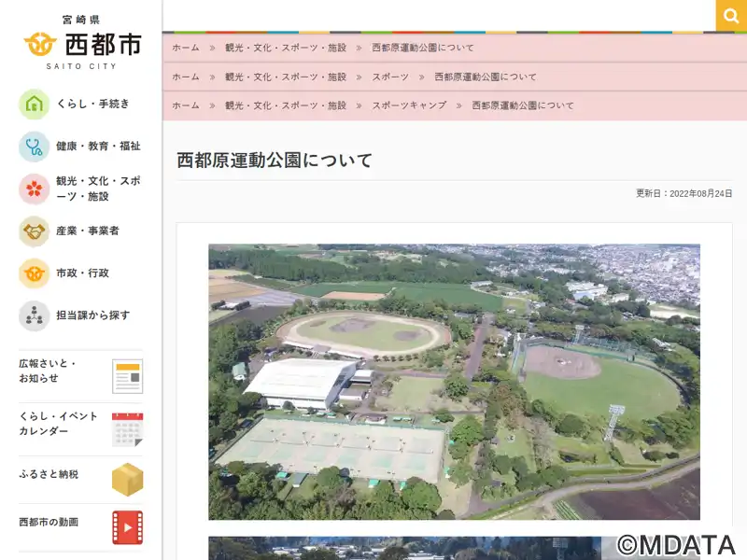747x560 pixels.
Task: Click the aerial photo of the sports park
Action: pos(454,382)
